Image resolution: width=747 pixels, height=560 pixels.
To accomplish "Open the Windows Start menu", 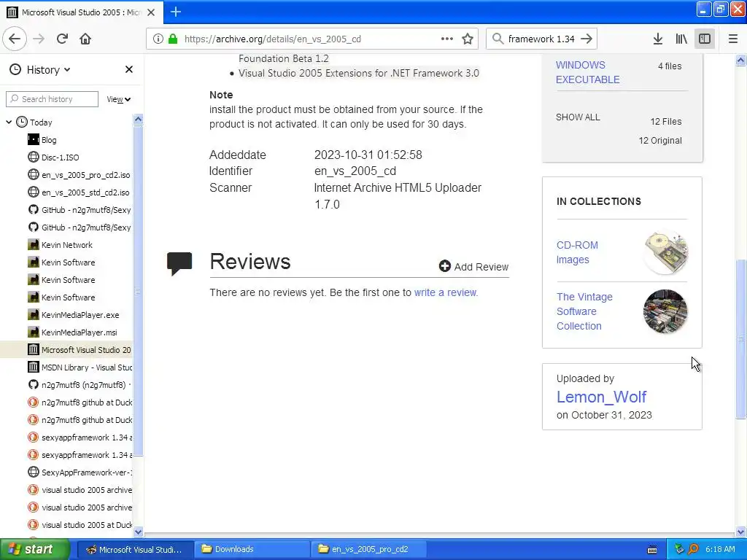I will (35, 550).
